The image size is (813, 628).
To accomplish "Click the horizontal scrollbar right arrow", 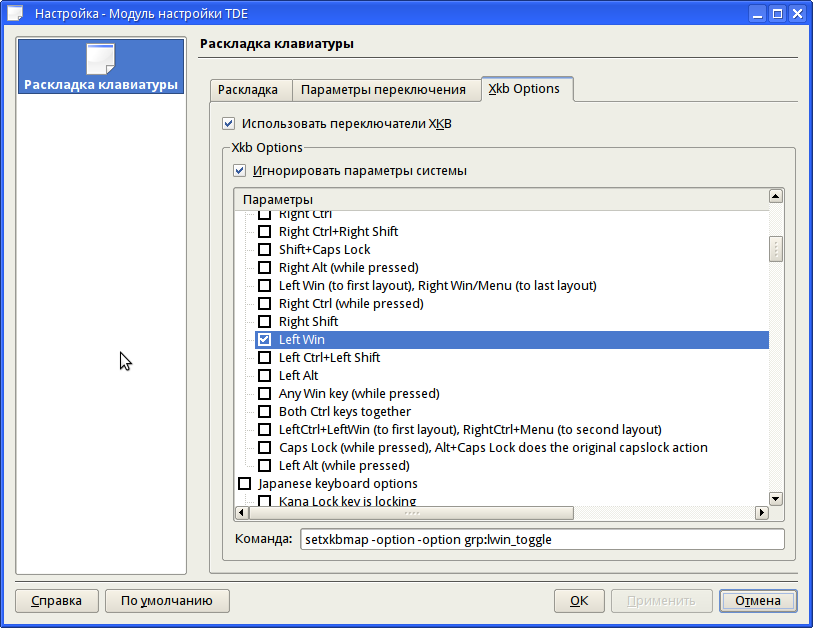I will click(x=761, y=513).
